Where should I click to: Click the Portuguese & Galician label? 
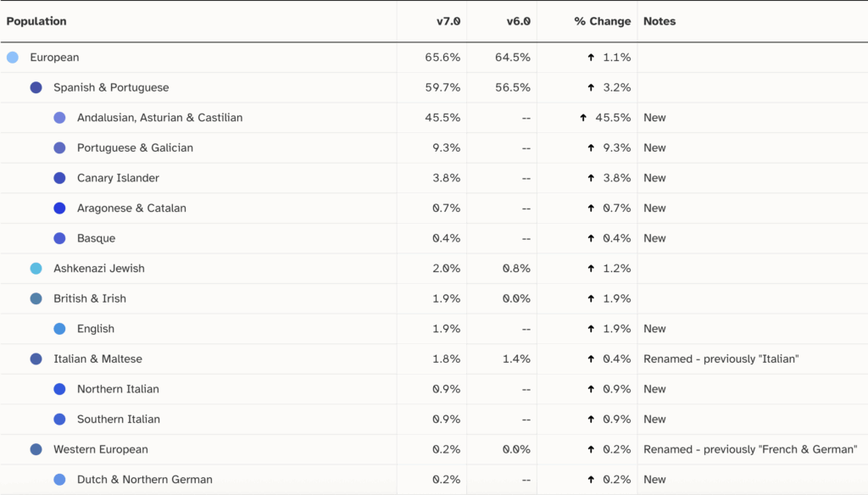(135, 147)
